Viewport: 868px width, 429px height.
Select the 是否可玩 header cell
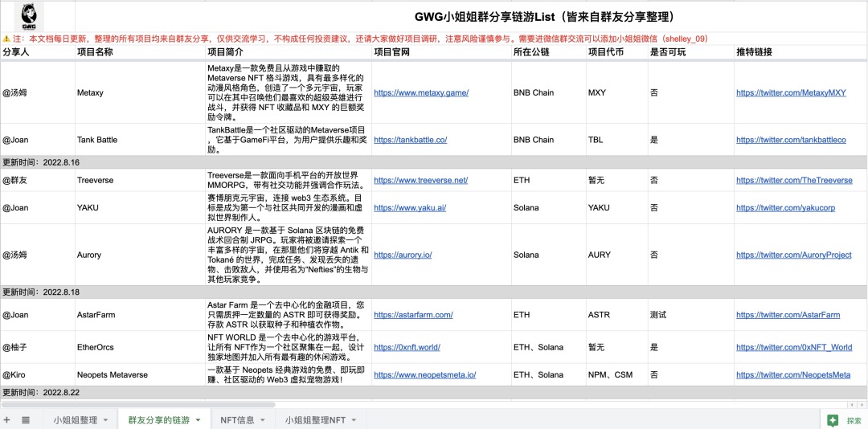(691, 52)
